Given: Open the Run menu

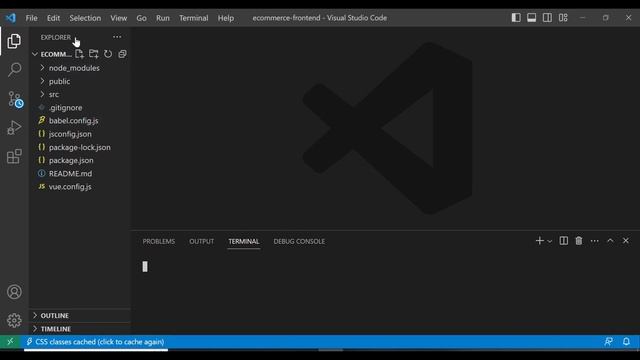Looking at the screenshot, I should (162, 18).
